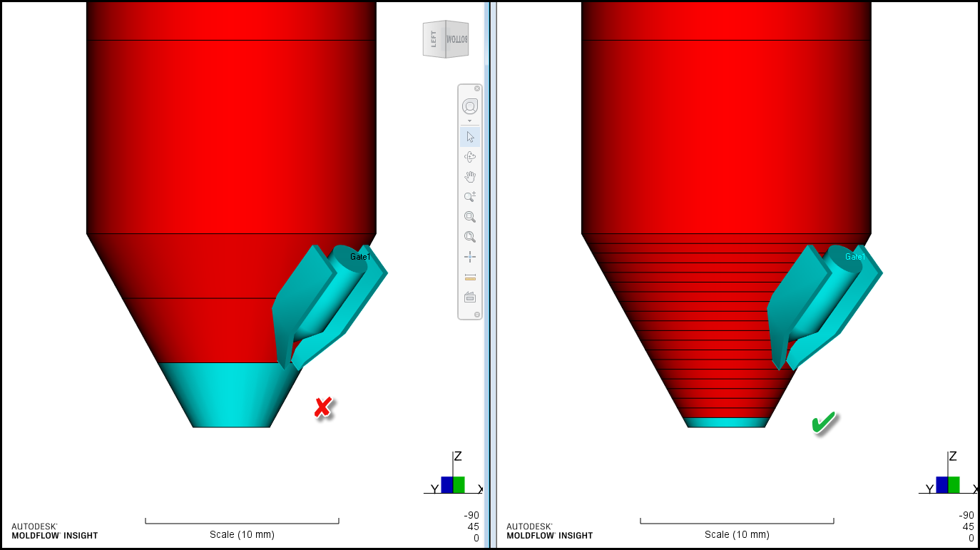Click the LEFT face of the ViewCube
Image resolution: width=980 pixels, height=550 pixels.
[x=434, y=39]
